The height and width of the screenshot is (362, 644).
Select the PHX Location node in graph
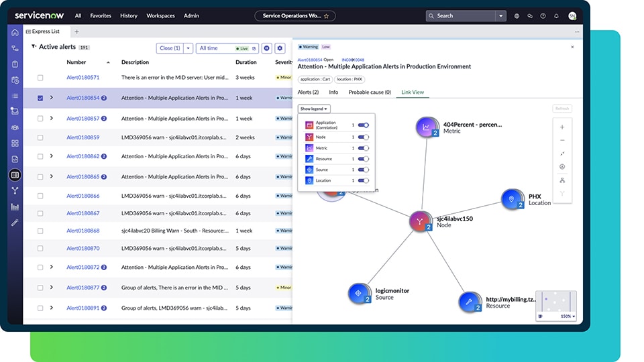[x=512, y=200]
